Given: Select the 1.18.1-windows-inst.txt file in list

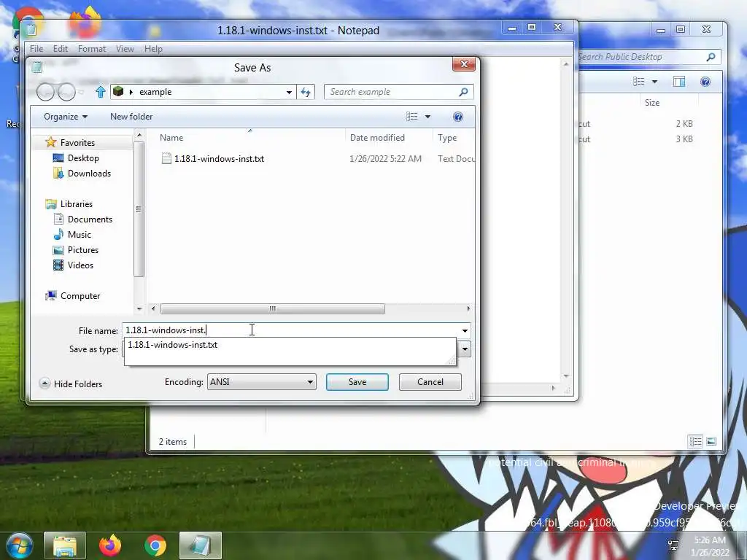Looking at the screenshot, I should click(219, 158).
